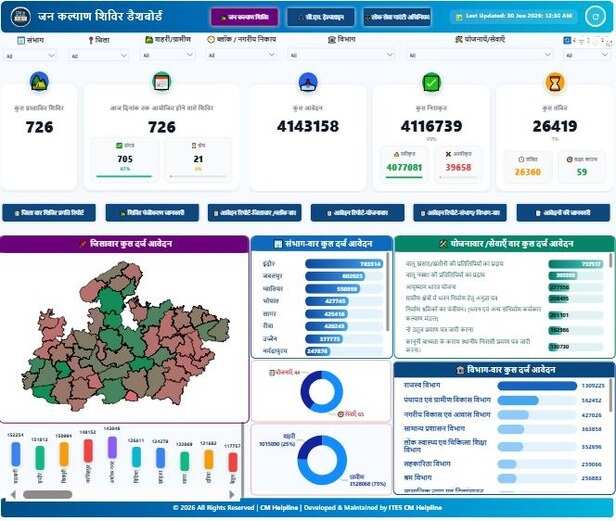Switch to the जन कल्याण शिविर purple tab
Screen dimensions: 616x521
(244, 17)
